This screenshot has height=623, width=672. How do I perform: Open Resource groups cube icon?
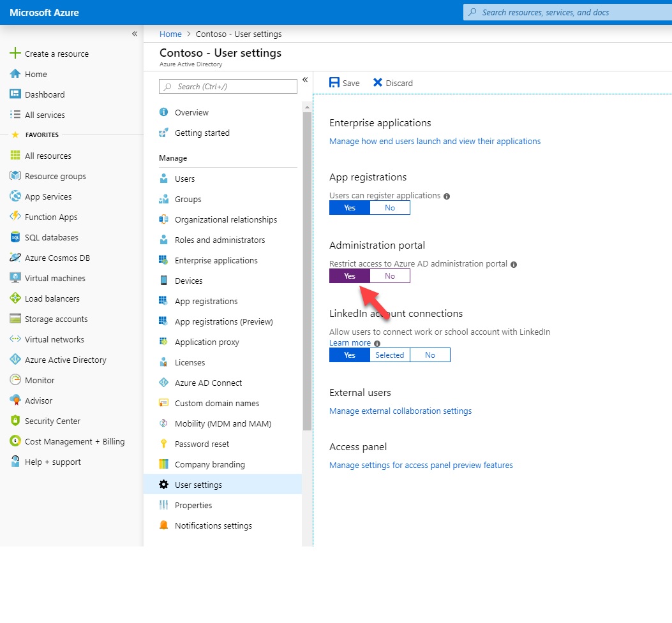click(x=15, y=175)
